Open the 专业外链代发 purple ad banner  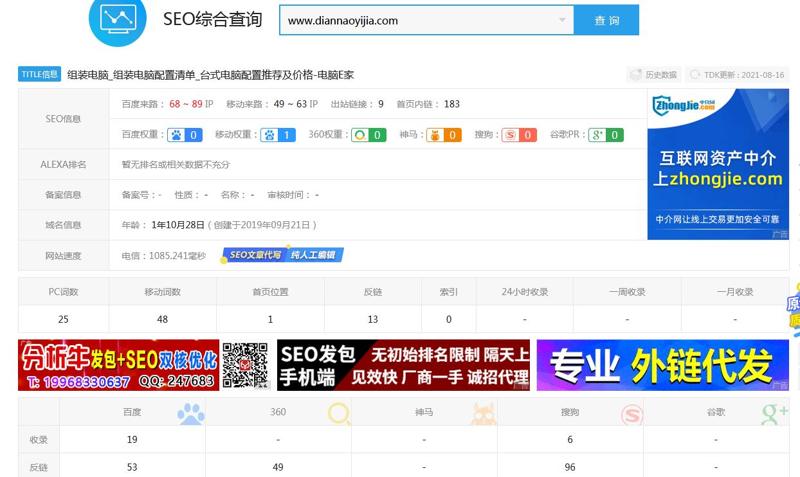663,365
